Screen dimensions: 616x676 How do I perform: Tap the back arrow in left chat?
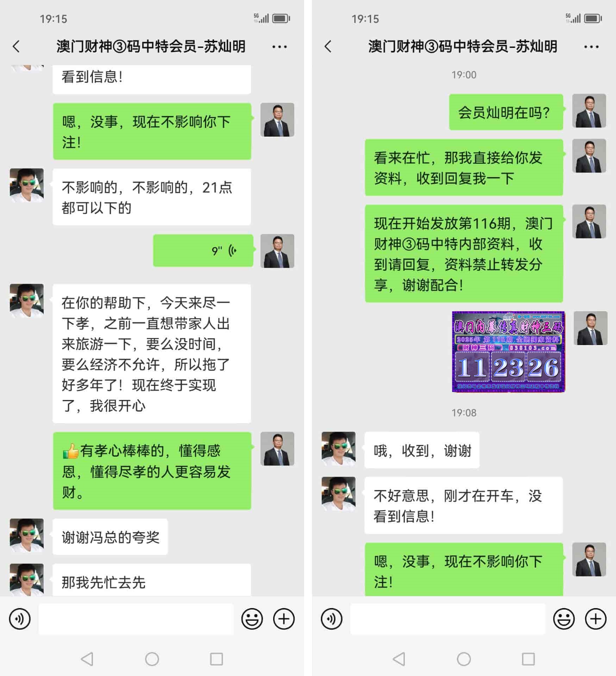(x=16, y=46)
